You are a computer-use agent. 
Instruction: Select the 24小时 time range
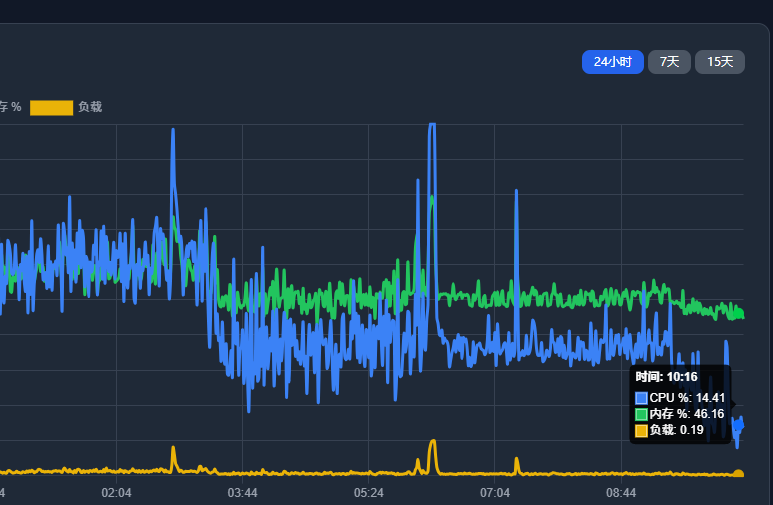(x=613, y=62)
